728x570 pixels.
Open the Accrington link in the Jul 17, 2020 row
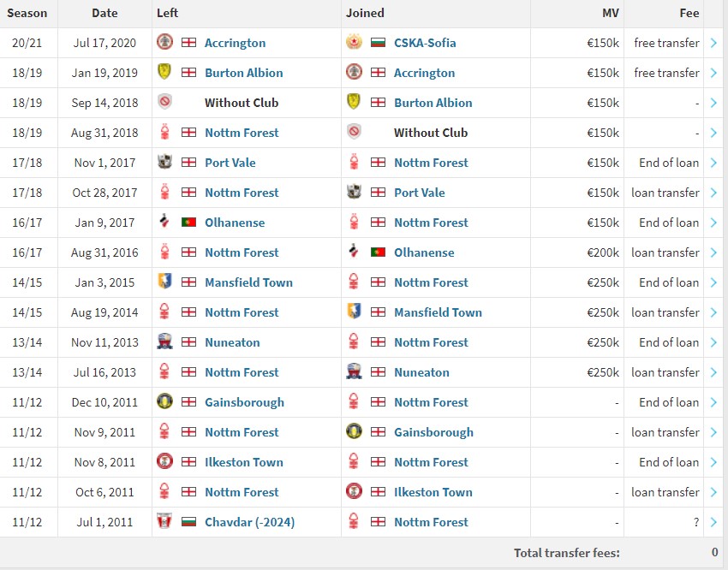[x=235, y=43]
